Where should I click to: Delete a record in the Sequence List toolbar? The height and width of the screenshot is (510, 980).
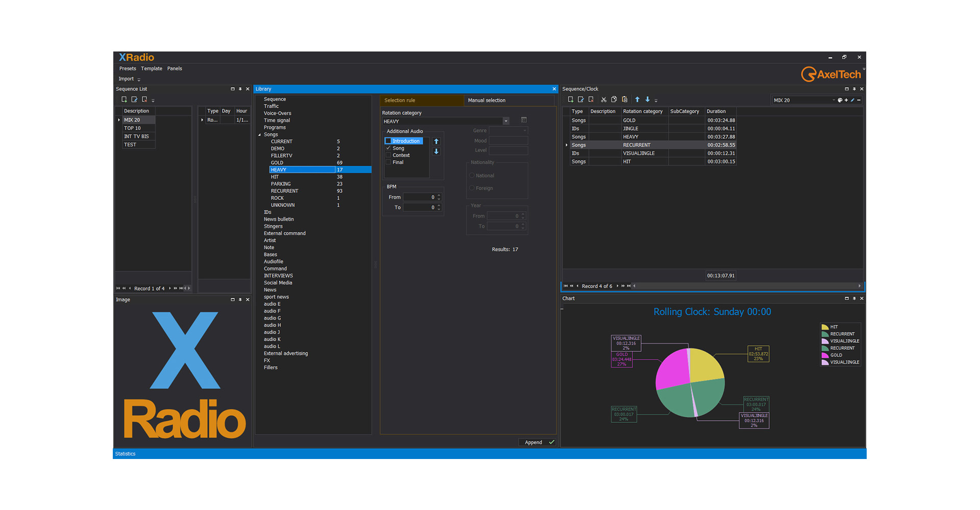coord(144,99)
